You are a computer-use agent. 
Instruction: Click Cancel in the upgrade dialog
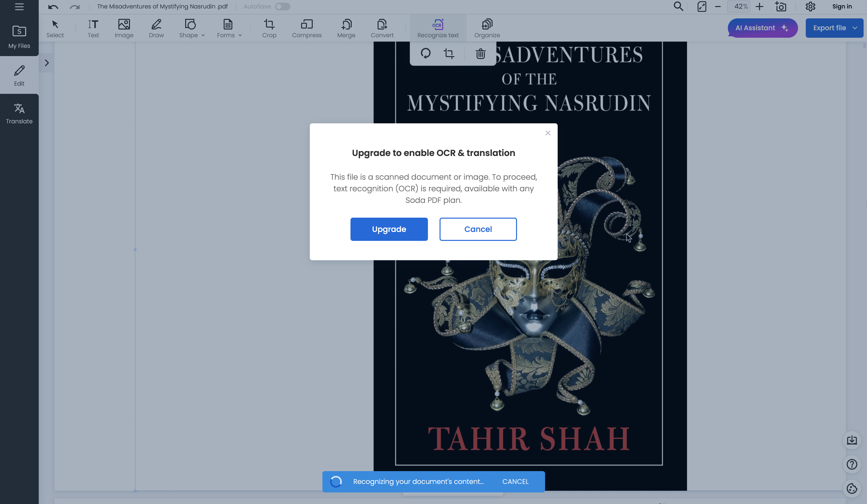click(478, 229)
